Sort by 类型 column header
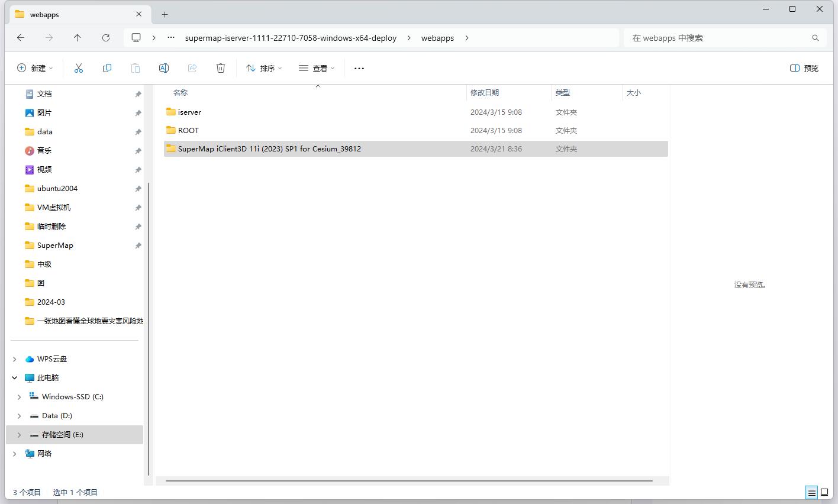838x504 pixels. tap(563, 92)
